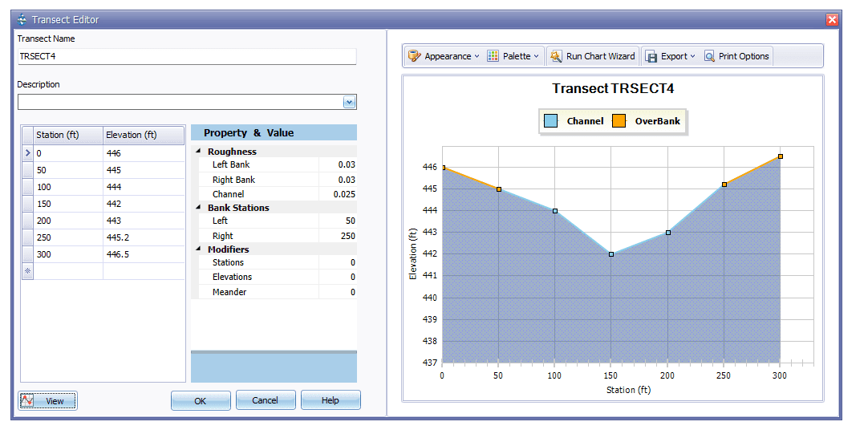The image size is (868, 446).
Task: Select the Channel roughness value 0.025
Action: click(338, 194)
